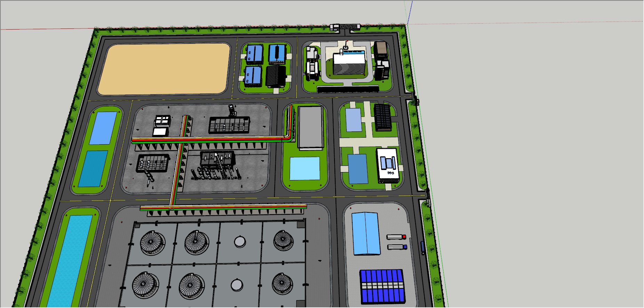
Task: Select the leftmost storage tank in the lower row
Action: click(145, 285)
